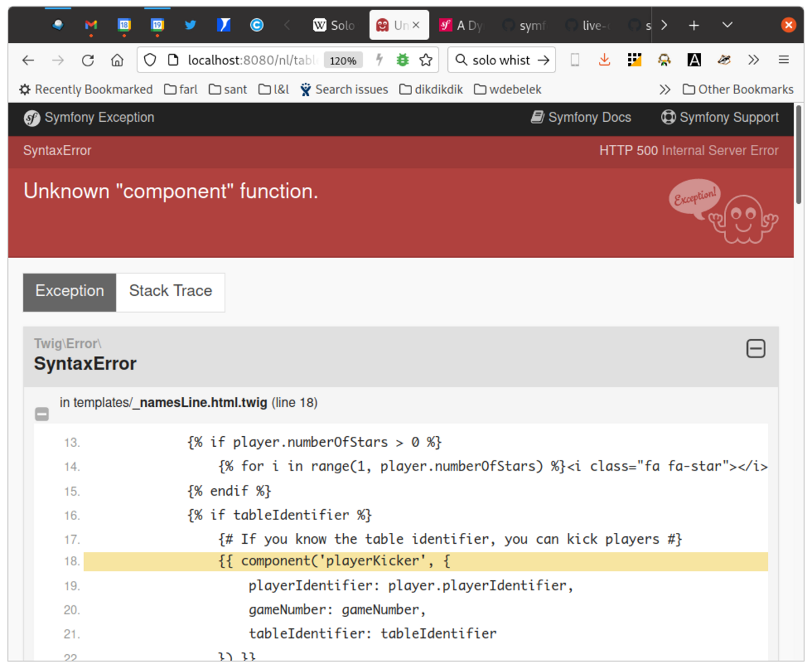Open Recently Bookmarked folder
The width and height of the screenshot is (812, 669).
tap(86, 89)
